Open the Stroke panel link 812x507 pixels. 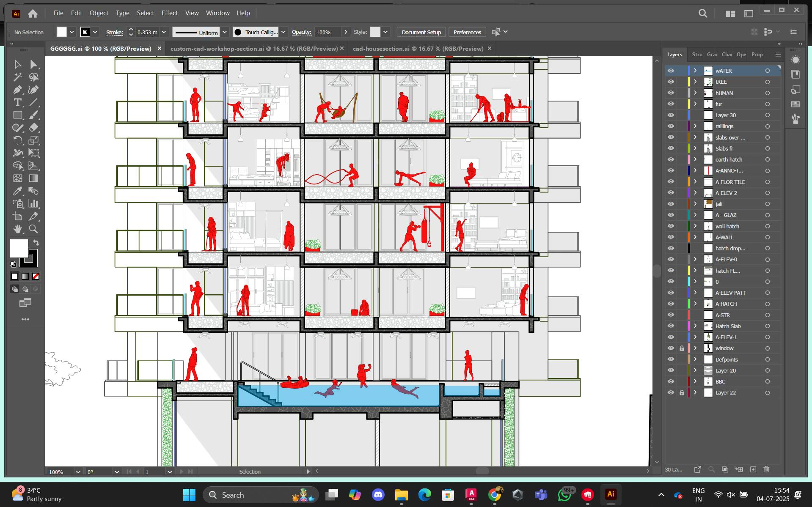pyautogui.click(x=114, y=32)
